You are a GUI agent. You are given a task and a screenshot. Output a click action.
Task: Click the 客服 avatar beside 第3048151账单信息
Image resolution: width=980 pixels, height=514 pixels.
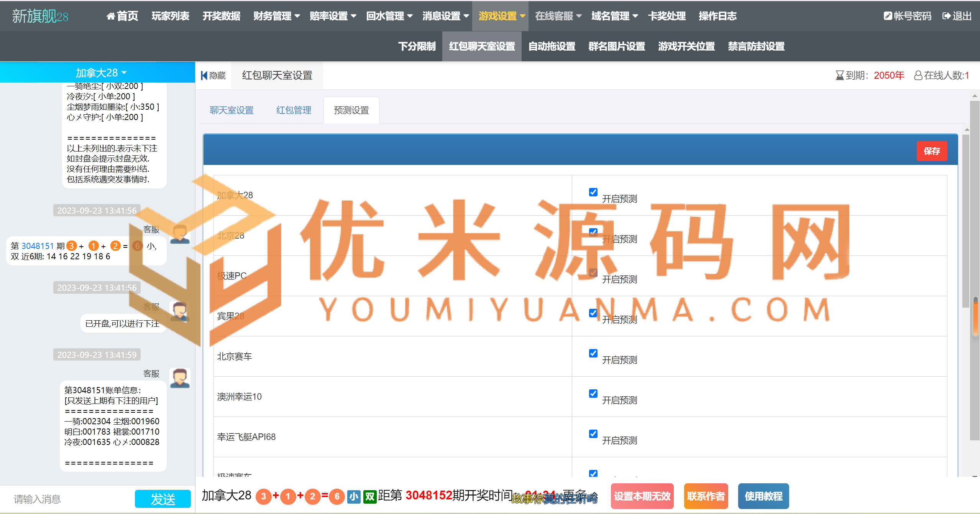pos(180,379)
